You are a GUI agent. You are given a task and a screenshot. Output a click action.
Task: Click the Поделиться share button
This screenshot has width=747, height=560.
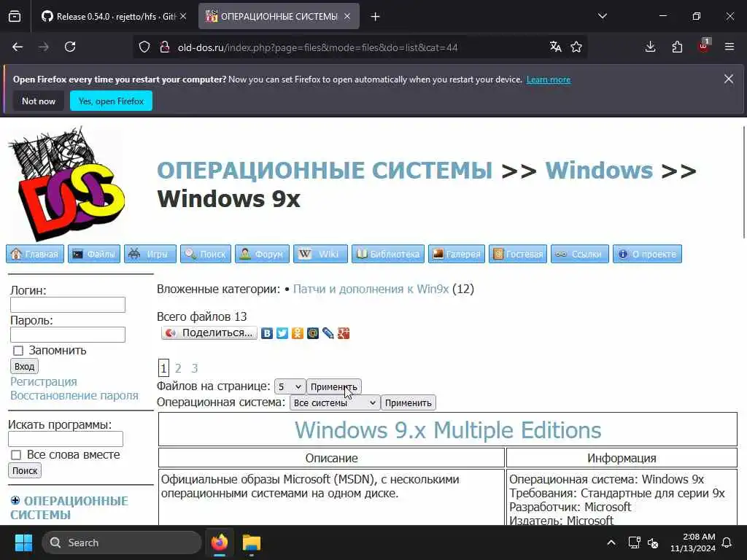point(209,332)
